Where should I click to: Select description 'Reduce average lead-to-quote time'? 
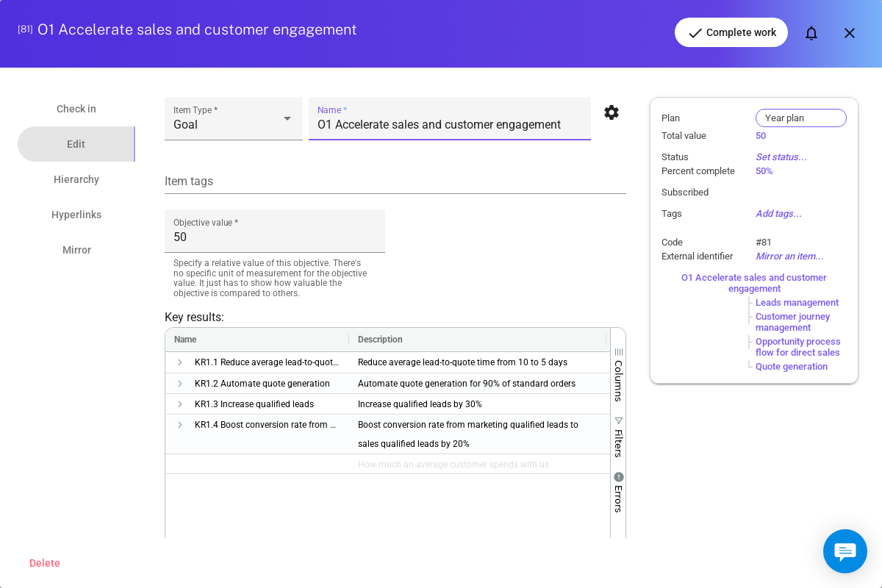point(462,362)
